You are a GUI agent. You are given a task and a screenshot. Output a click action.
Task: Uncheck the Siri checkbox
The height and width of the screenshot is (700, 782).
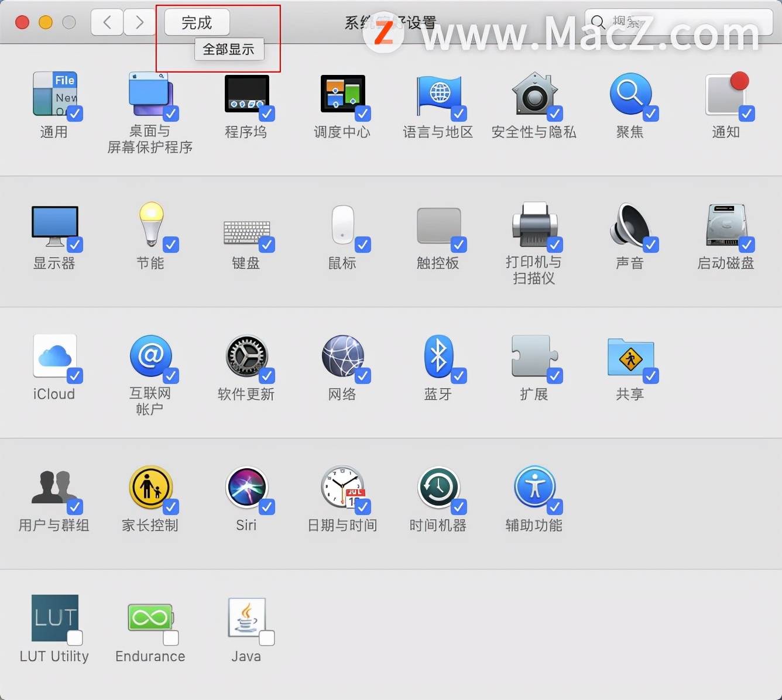267,506
